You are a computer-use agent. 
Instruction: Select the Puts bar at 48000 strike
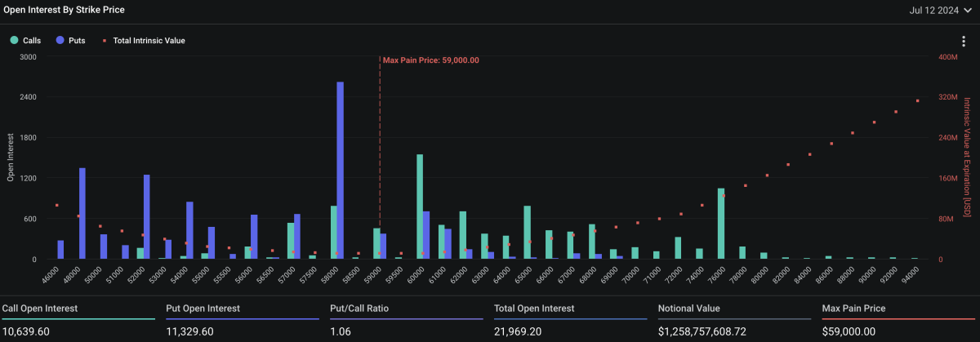[x=82, y=213]
